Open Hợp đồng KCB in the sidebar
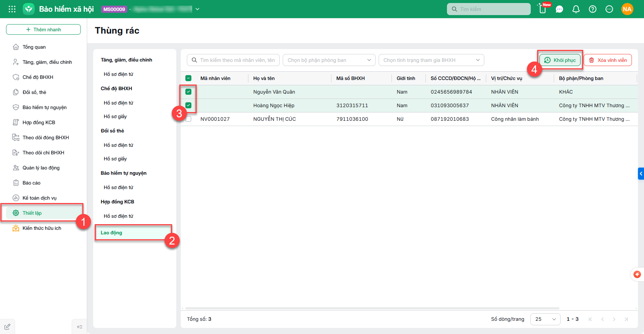 [43, 122]
